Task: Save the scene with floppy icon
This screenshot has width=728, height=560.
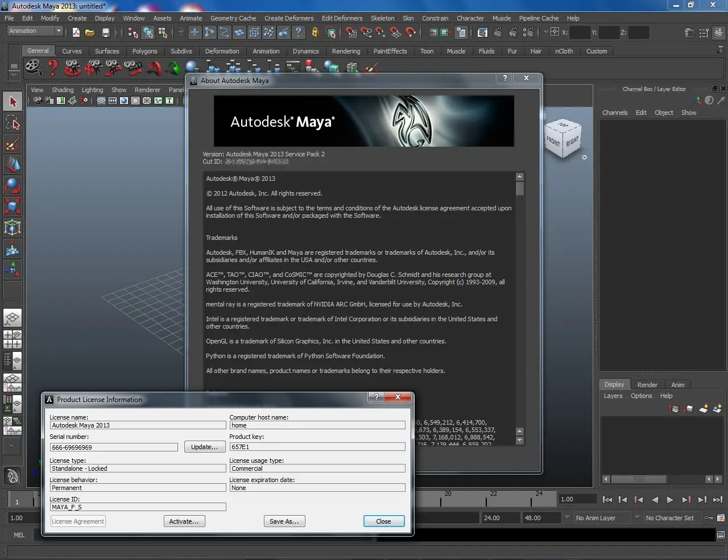Action: coord(105,32)
